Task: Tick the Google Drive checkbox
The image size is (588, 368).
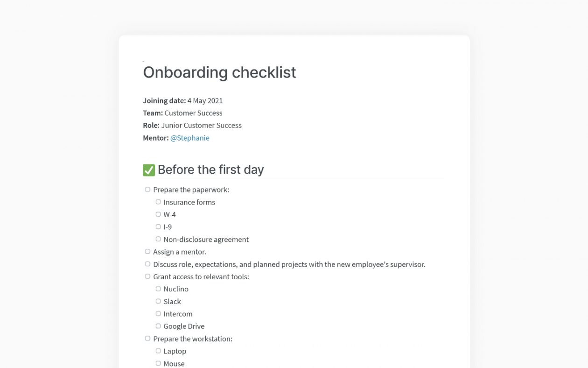Action: (x=158, y=326)
